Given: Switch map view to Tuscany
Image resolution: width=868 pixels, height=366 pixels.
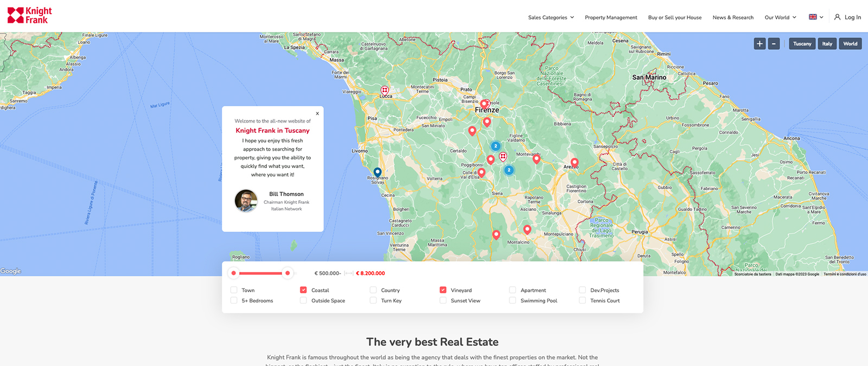Looking at the screenshot, I should click(802, 44).
